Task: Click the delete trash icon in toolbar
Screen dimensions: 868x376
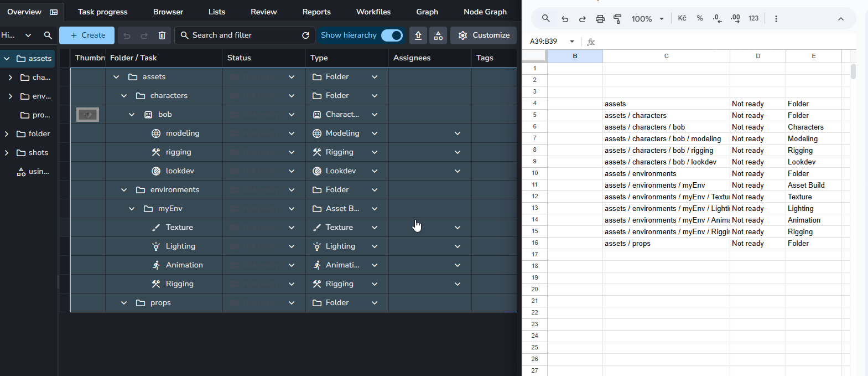Action: click(162, 35)
